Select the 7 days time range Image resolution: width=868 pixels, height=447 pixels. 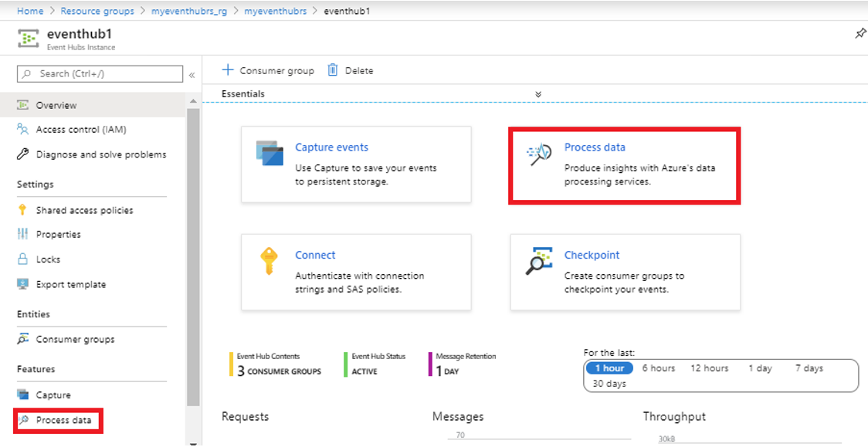[809, 368]
